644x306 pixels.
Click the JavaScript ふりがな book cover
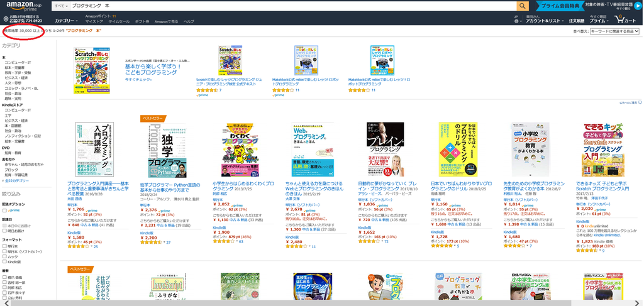(x=166, y=287)
